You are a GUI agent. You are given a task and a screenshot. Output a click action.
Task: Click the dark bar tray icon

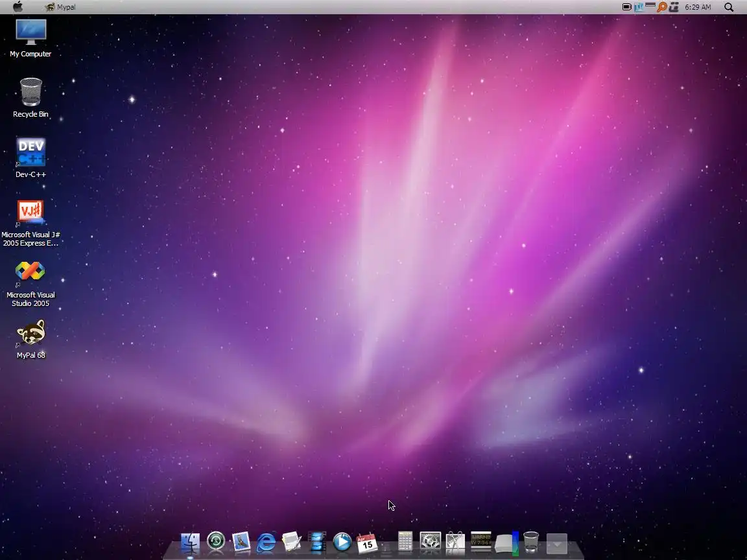(x=650, y=6)
